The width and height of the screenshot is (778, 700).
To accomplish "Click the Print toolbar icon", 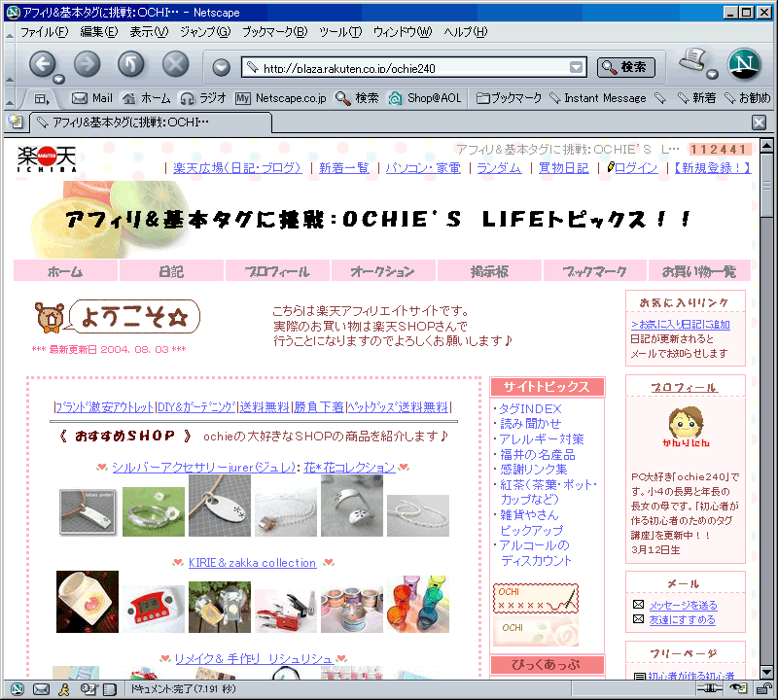I will (693, 60).
